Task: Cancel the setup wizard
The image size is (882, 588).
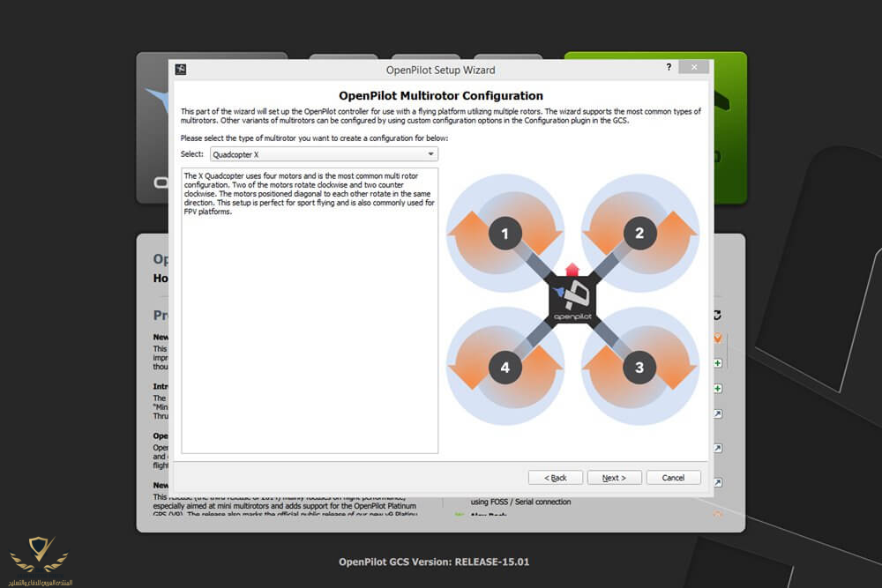Action: (673, 478)
